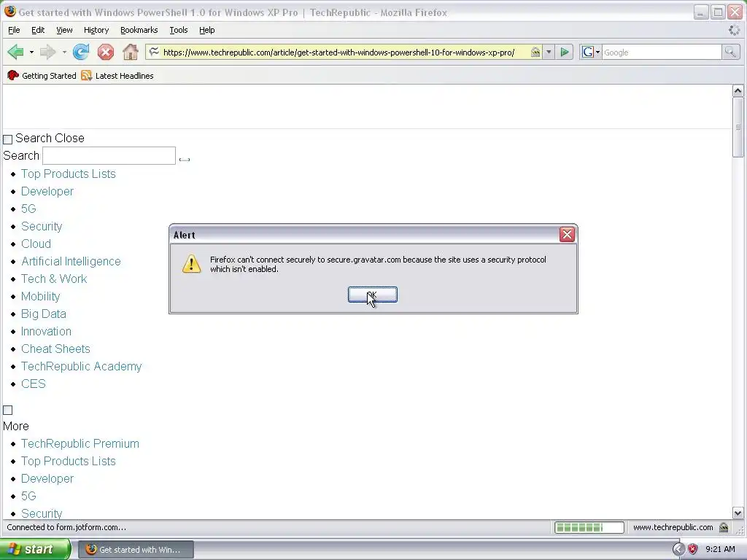The width and height of the screenshot is (747, 560).
Task: Open the first Top Products Lists link
Action: [x=68, y=174]
